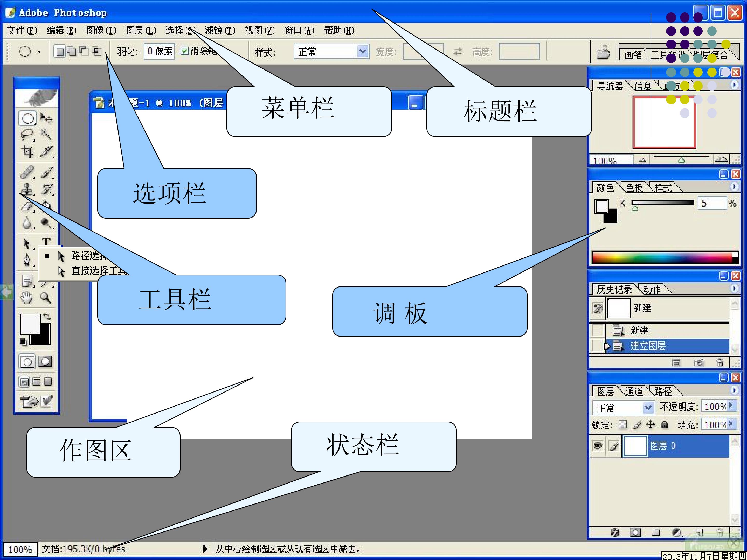Hide layer 图层 0 using its eye icon

597,446
